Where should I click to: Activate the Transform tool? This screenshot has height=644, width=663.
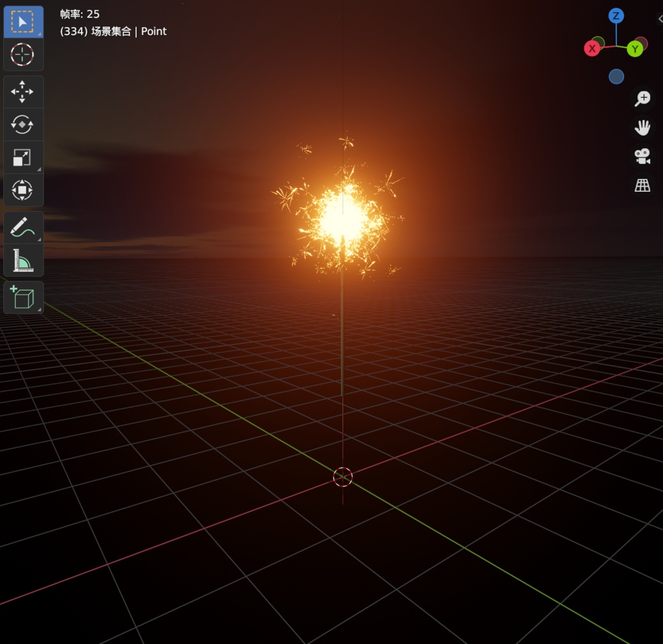(23, 190)
